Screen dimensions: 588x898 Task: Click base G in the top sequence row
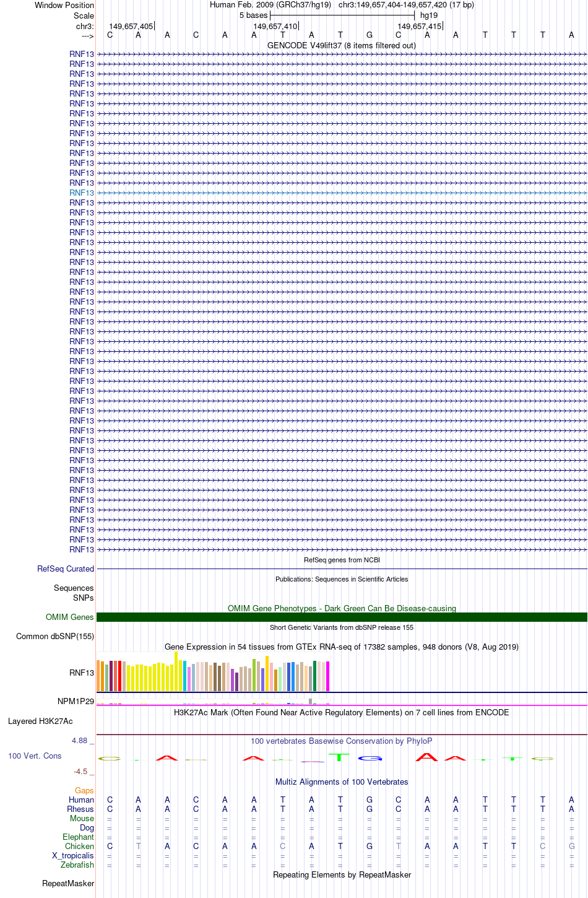point(370,35)
